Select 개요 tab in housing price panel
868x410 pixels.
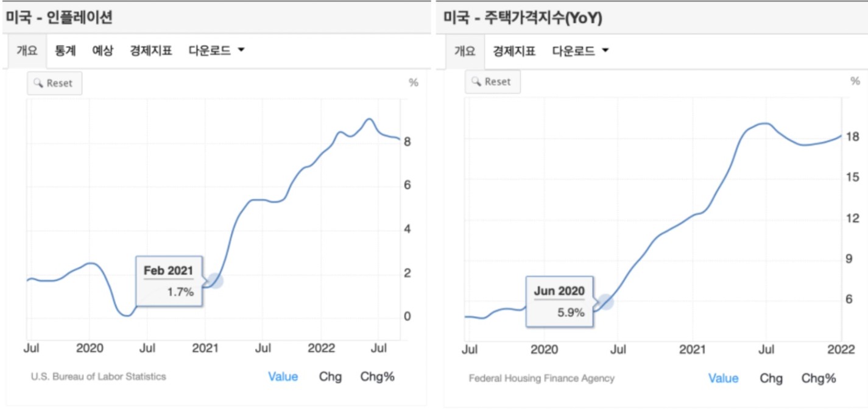coord(465,51)
